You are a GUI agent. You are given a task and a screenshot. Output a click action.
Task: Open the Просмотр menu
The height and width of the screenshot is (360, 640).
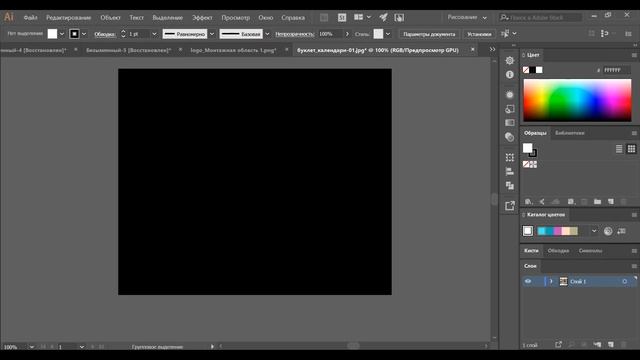point(236,18)
